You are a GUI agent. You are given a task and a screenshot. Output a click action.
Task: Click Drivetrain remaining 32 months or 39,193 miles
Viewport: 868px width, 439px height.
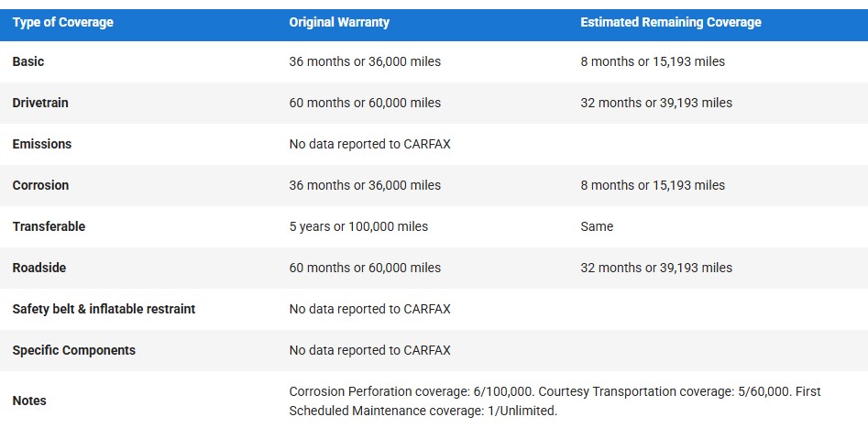click(655, 103)
